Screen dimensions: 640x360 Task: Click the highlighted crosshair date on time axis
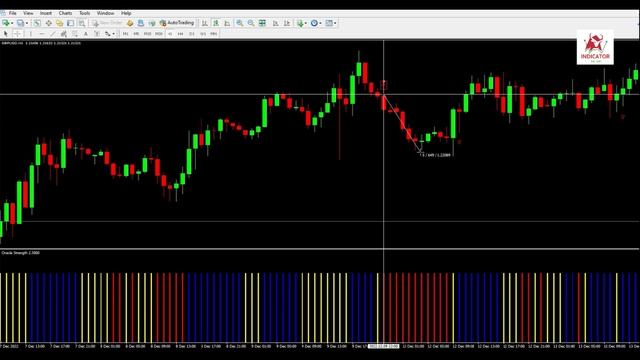pyautogui.click(x=383, y=346)
